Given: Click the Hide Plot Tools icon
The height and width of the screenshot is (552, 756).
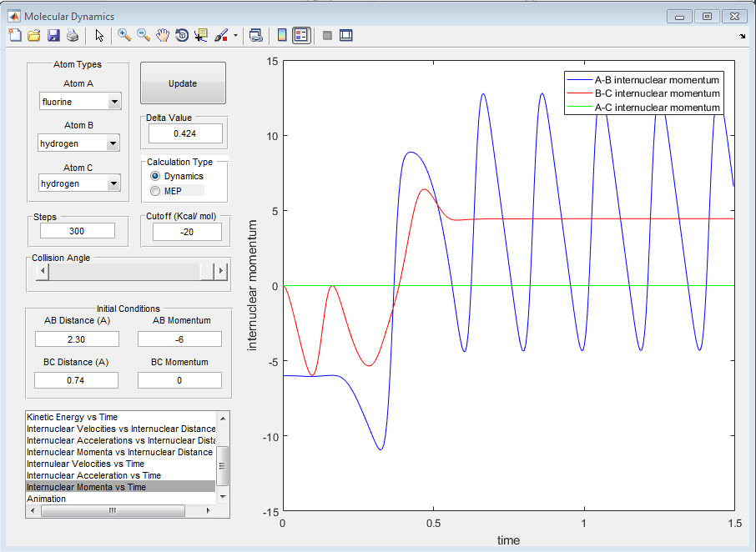Looking at the screenshot, I should 327,35.
